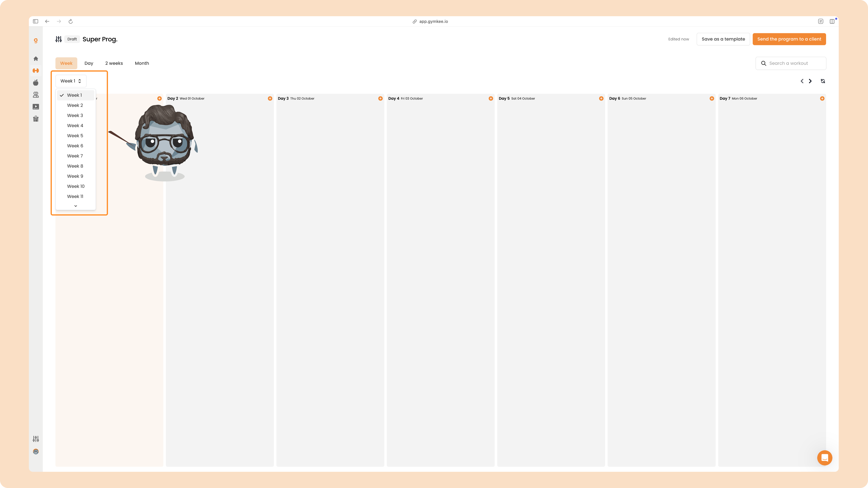Select Week 8 in the list
868x488 pixels.
(76, 166)
